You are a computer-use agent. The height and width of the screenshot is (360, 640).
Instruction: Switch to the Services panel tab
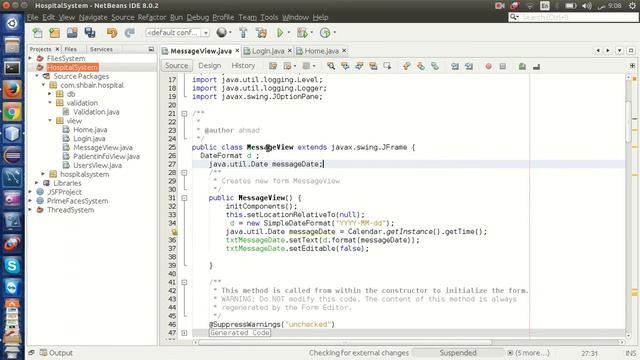click(x=101, y=49)
